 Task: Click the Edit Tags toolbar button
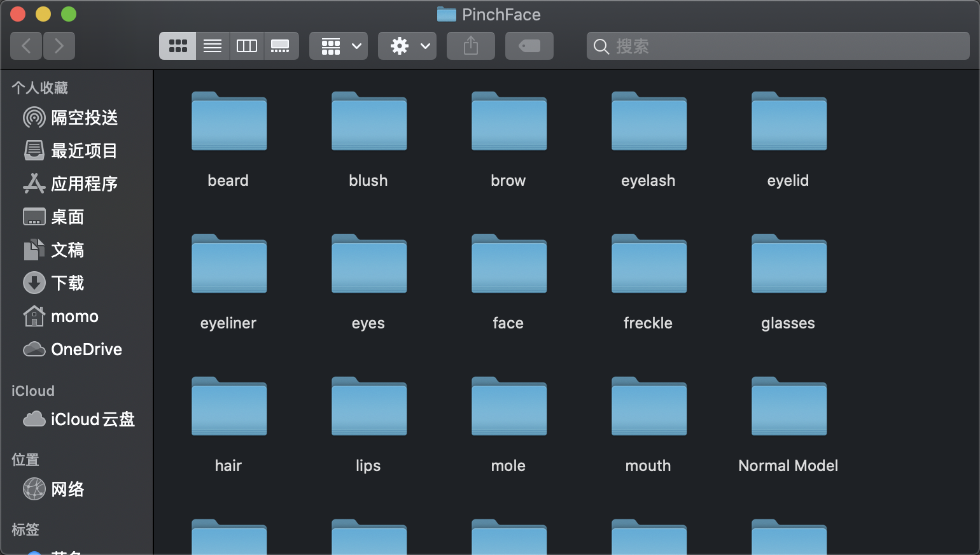tap(529, 46)
